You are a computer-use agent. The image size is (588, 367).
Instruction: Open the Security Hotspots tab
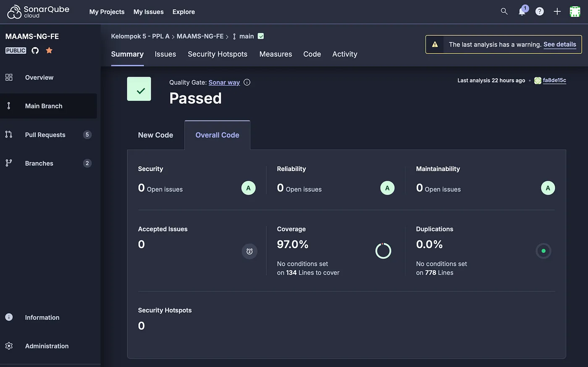coord(218,54)
